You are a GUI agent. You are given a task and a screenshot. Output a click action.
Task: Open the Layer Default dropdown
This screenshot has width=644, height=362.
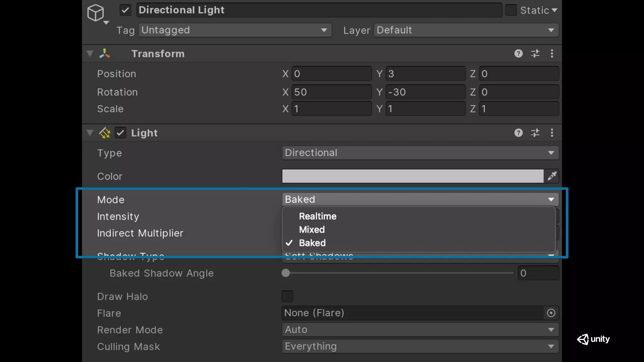pos(466,30)
